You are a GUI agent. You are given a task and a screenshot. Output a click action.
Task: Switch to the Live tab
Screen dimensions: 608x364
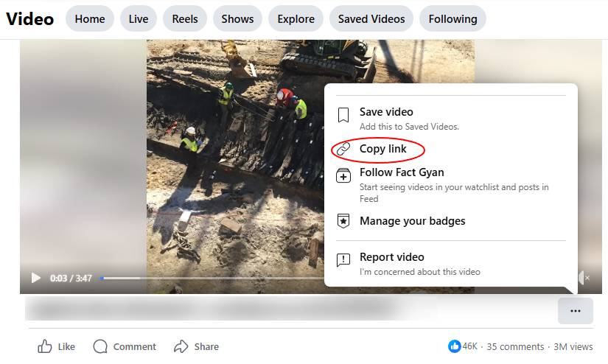[139, 19]
